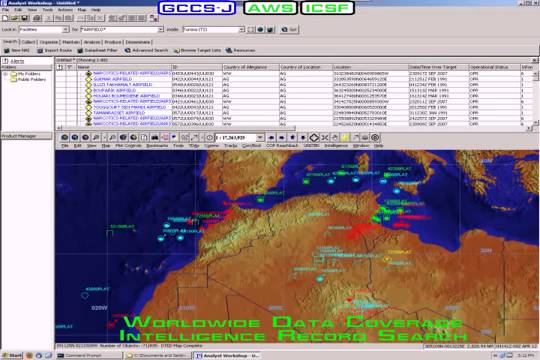Open the Tracks menu in map menu bar

point(230,146)
